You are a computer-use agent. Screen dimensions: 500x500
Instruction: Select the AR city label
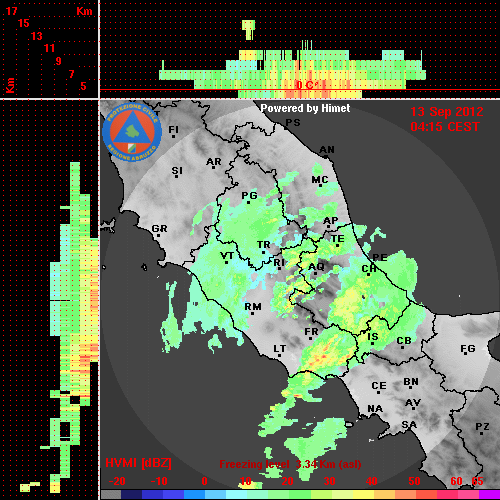214,162
